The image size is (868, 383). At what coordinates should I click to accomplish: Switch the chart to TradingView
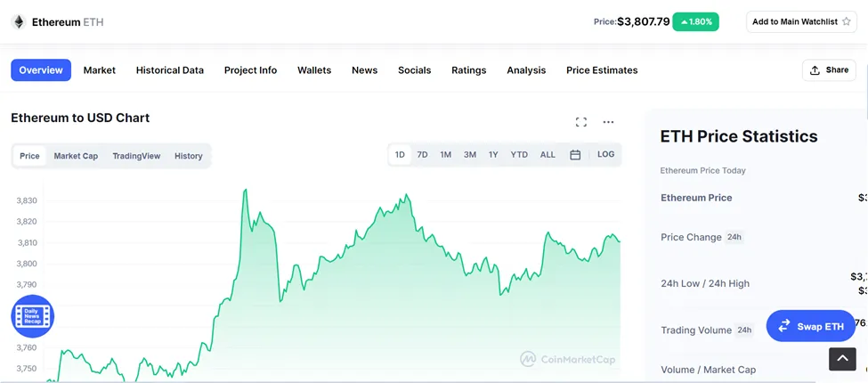[136, 156]
